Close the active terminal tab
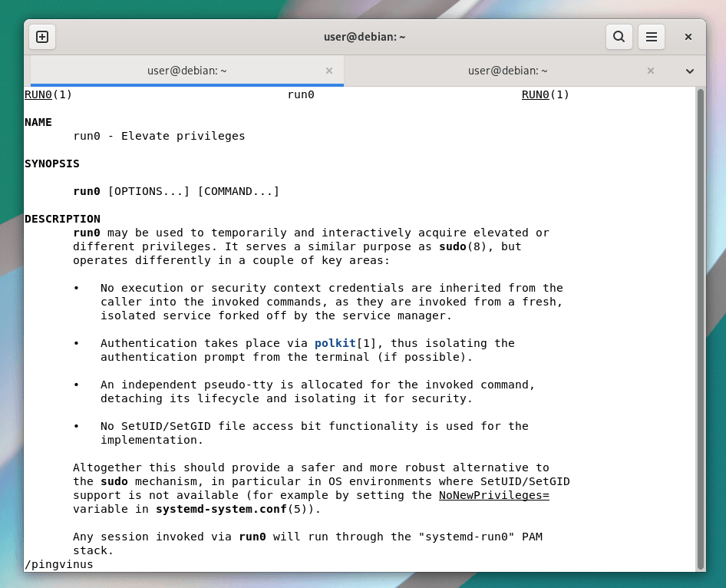Image resolution: width=726 pixels, height=588 pixels. click(x=329, y=71)
